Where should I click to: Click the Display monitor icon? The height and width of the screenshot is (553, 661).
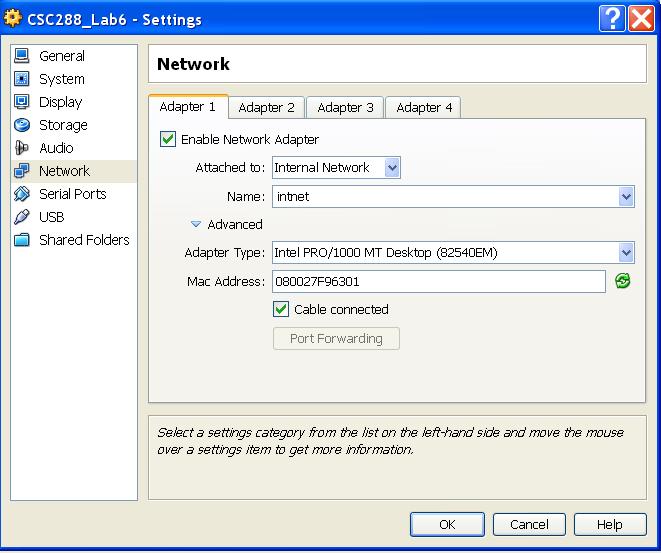(22, 102)
